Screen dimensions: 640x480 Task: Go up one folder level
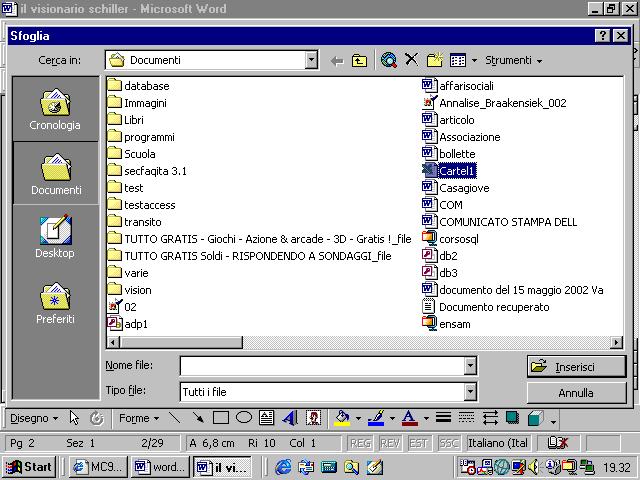click(359, 61)
